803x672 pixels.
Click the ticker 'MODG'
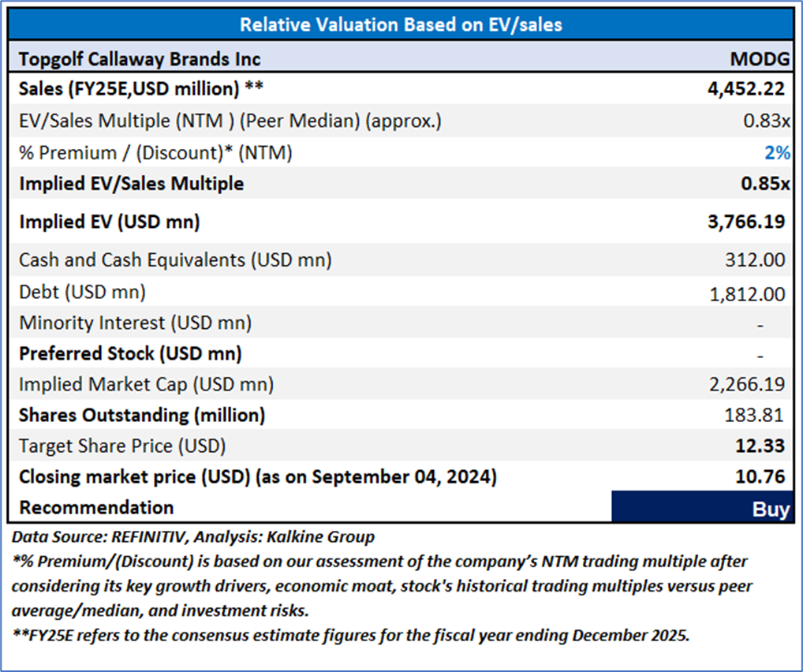(760, 59)
